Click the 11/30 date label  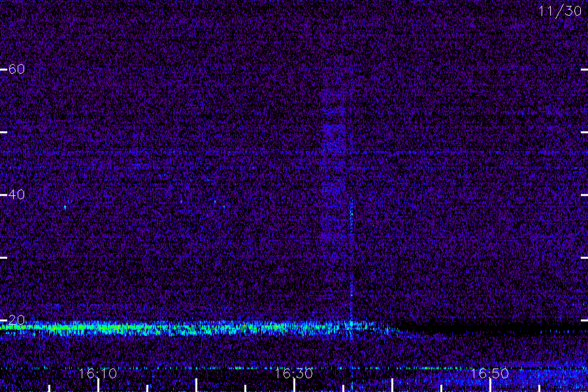click(560, 11)
